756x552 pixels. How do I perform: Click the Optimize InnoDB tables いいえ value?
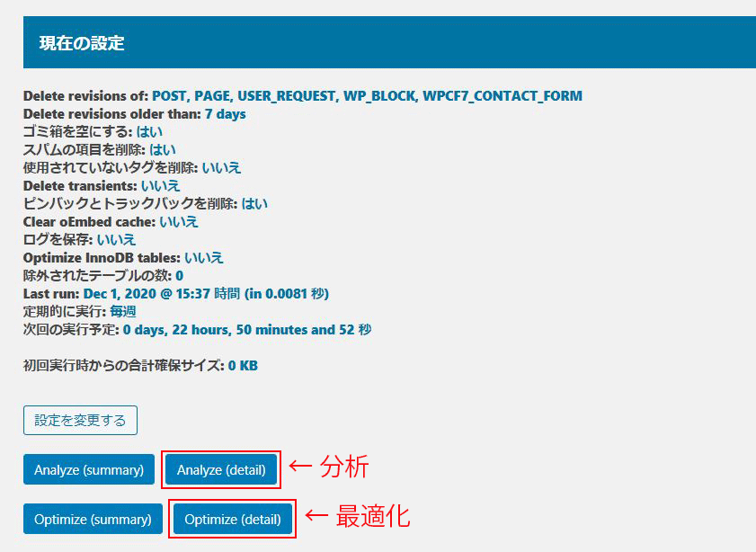pos(204,258)
